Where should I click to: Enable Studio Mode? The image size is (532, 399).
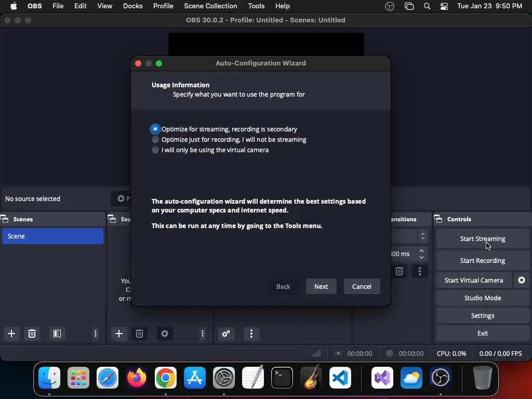pos(483,298)
